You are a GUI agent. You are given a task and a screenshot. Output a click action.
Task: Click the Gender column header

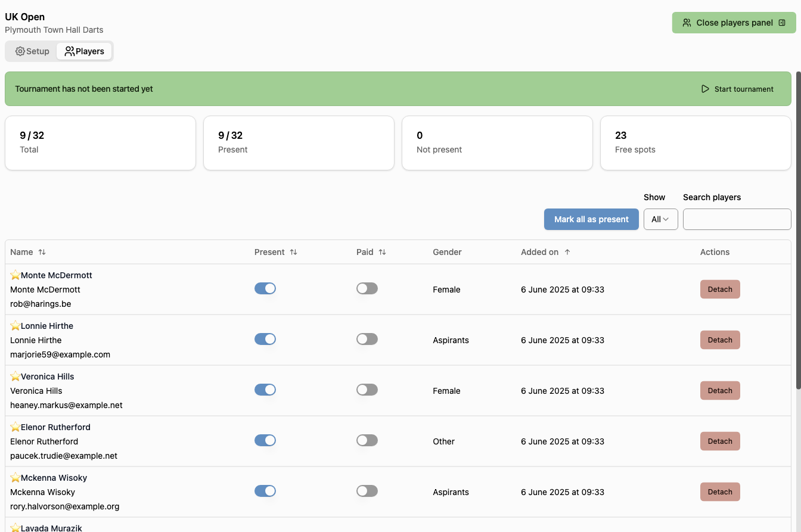447,252
